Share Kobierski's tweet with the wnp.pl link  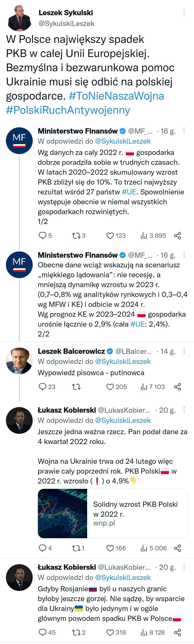click(177, 548)
